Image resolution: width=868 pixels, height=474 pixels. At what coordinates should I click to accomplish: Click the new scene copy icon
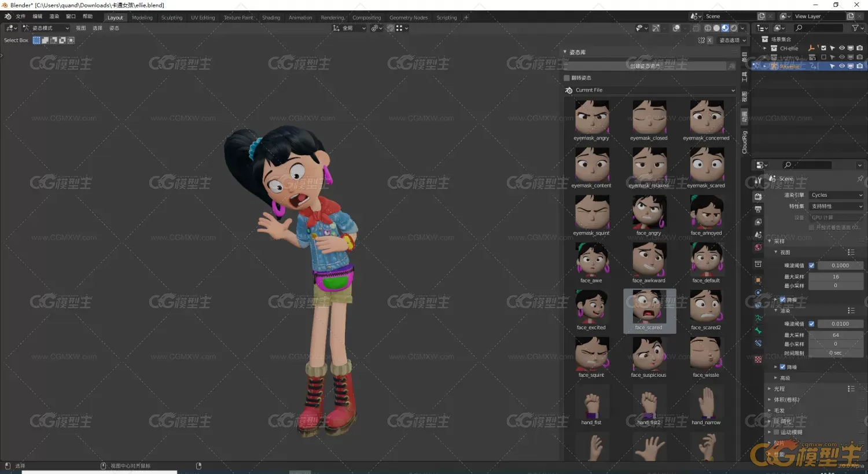762,16
